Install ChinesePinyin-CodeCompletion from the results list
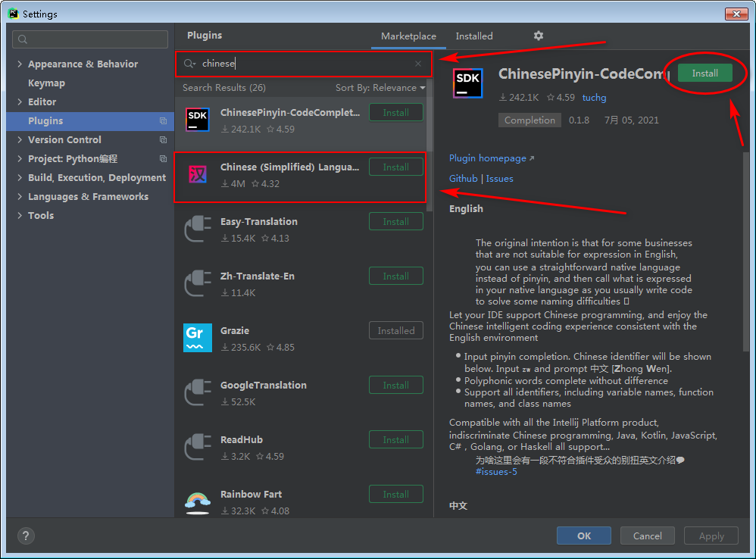The width and height of the screenshot is (756, 559). 396,112
